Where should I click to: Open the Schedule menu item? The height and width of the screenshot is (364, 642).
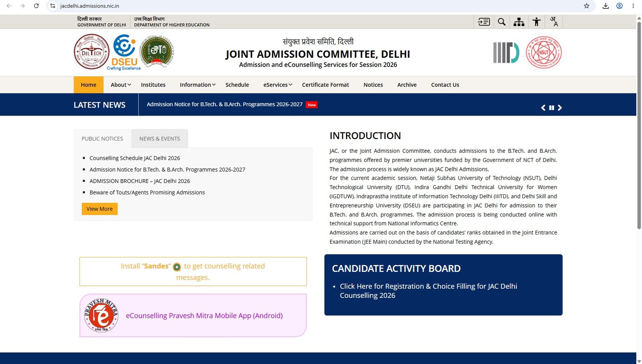pyautogui.click(x=237, y=85)
